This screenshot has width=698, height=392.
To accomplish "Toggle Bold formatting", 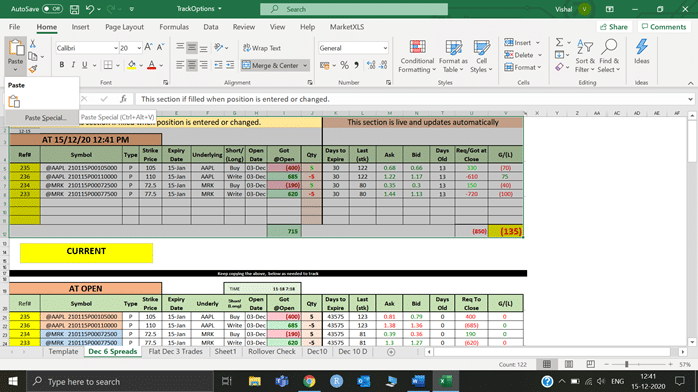I will 62,65.
